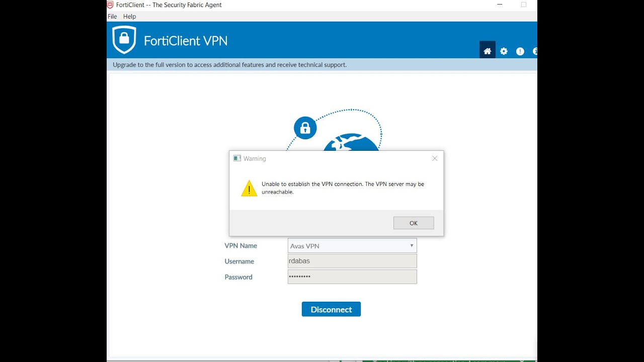Click the Warning dialog title bar icon
The image size is (644, 362).
[x=237, y=158]
